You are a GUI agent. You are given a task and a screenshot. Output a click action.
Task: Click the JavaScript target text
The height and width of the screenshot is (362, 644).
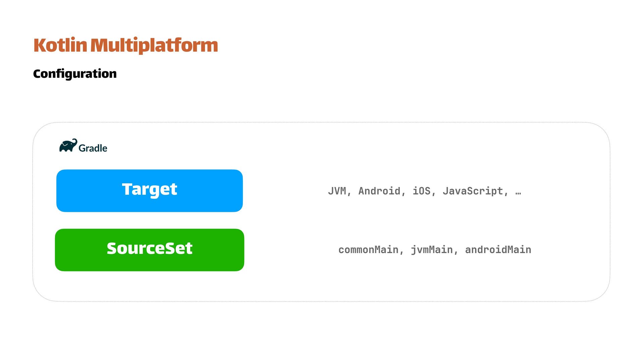click(473, 191)
